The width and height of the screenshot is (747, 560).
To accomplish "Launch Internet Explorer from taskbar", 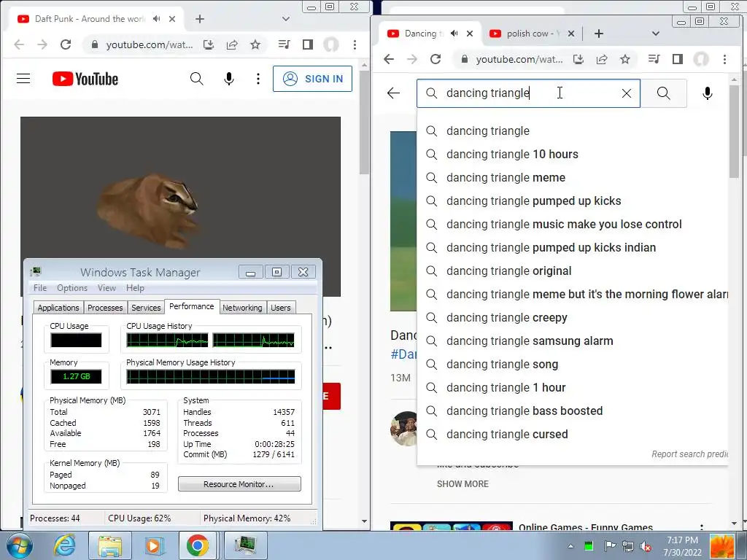I will (x=65, y=545).
